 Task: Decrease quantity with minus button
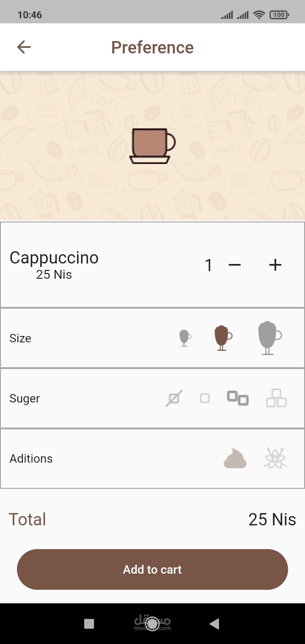pos(234,265)
